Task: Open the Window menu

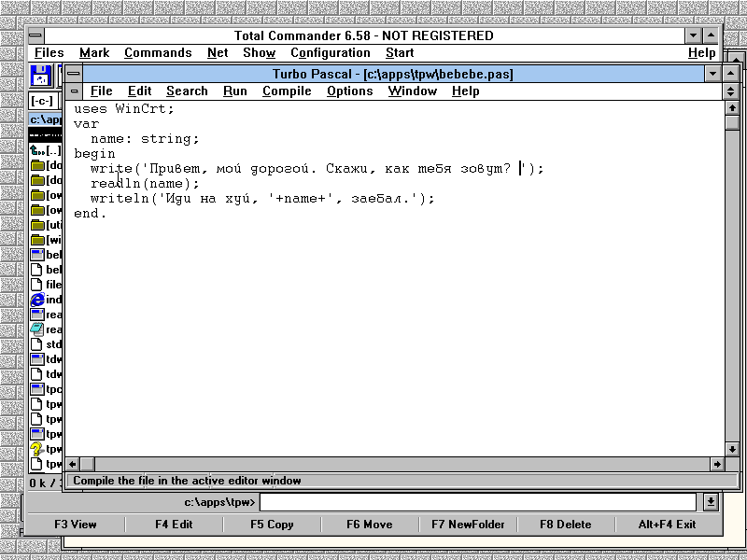Action: coord(412,91)
